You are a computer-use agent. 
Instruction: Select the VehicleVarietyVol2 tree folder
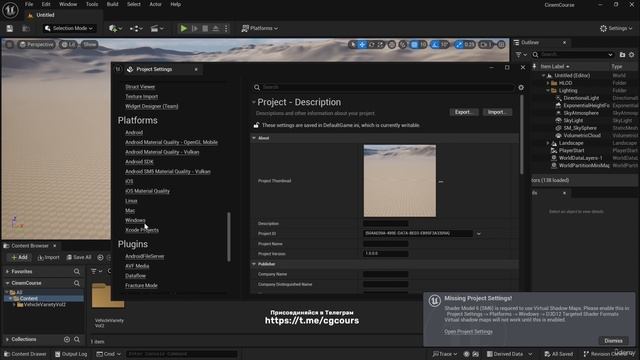44,304
